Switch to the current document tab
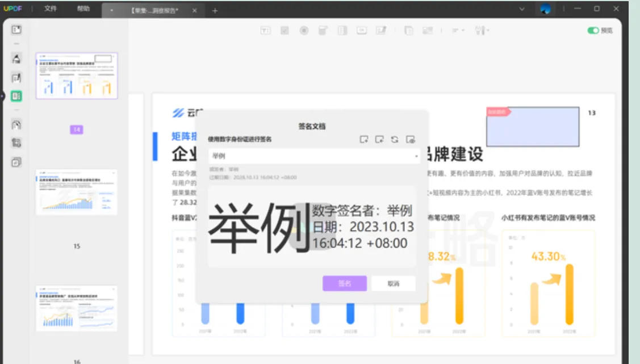This screenshot has height=364, width=640. coord(154,11)
